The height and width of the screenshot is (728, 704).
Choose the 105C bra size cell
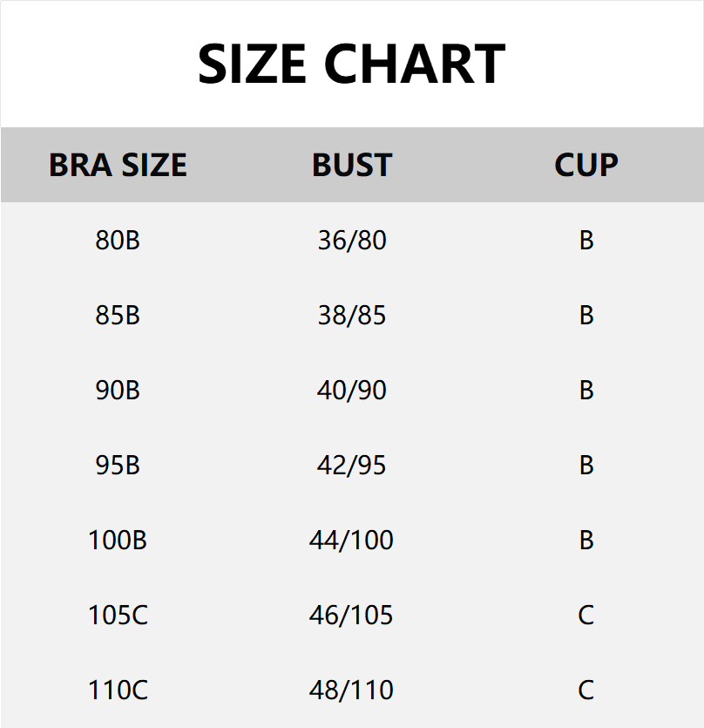(118, 615)
